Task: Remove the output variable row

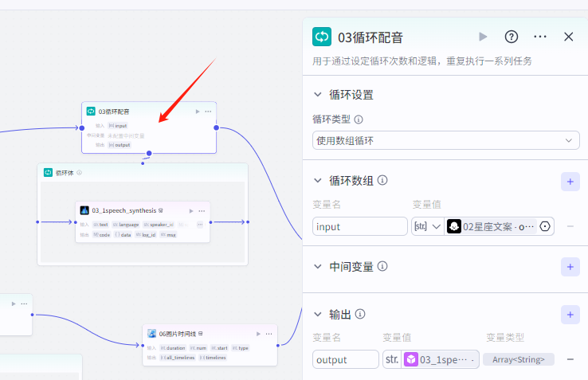Action: [570, 359]
